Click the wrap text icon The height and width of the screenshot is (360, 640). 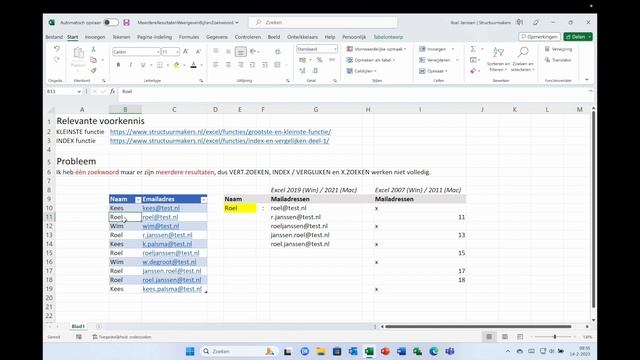point(278,51)
